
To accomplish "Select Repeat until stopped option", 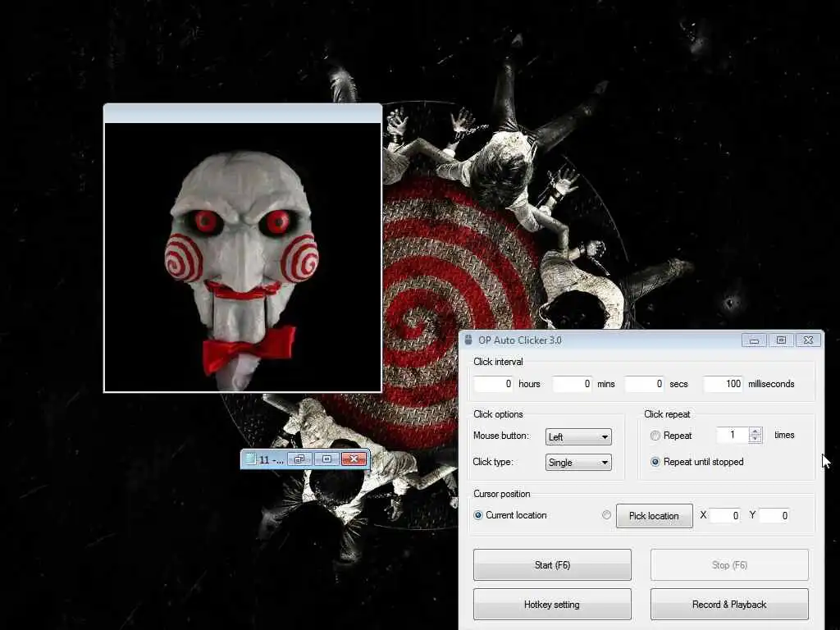I will click(x=655, y=462).
